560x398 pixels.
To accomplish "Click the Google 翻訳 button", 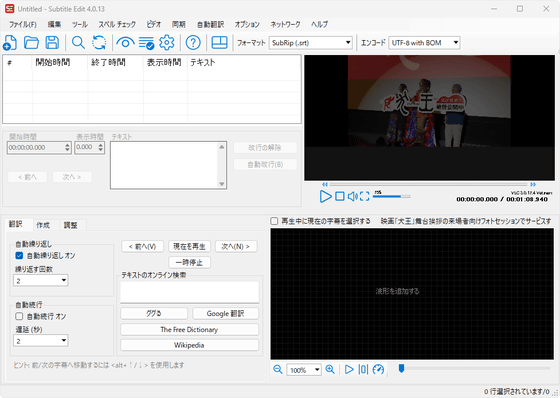I will [x=225, y=314].
